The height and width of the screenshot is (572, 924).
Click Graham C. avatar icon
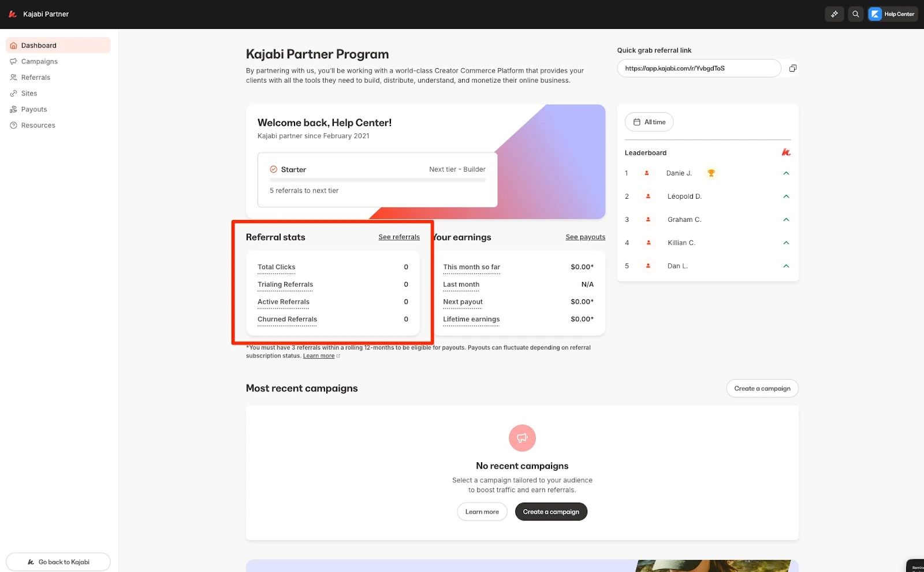[648, 220]
